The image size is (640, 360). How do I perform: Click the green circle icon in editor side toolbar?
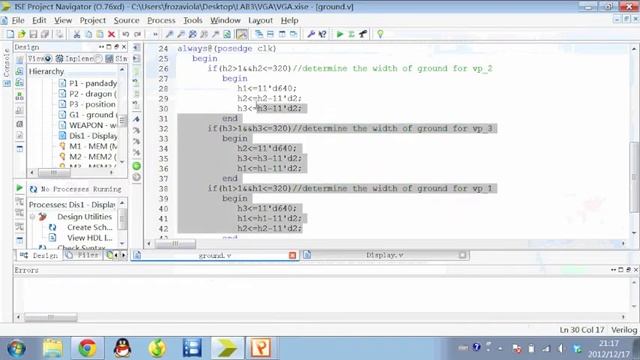pos(137,166)
